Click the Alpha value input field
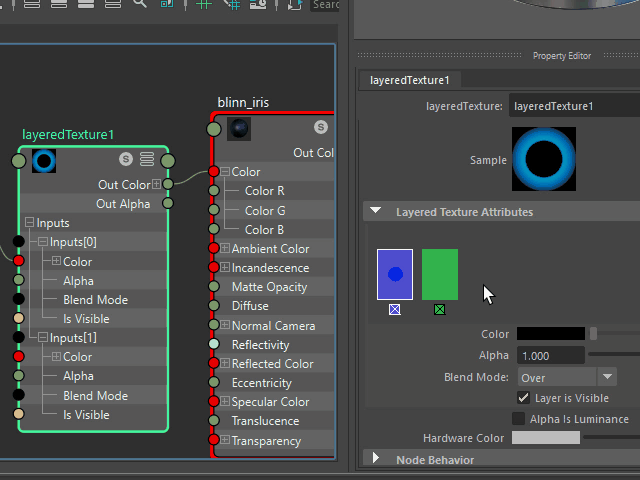 click(x=551, y=355)
